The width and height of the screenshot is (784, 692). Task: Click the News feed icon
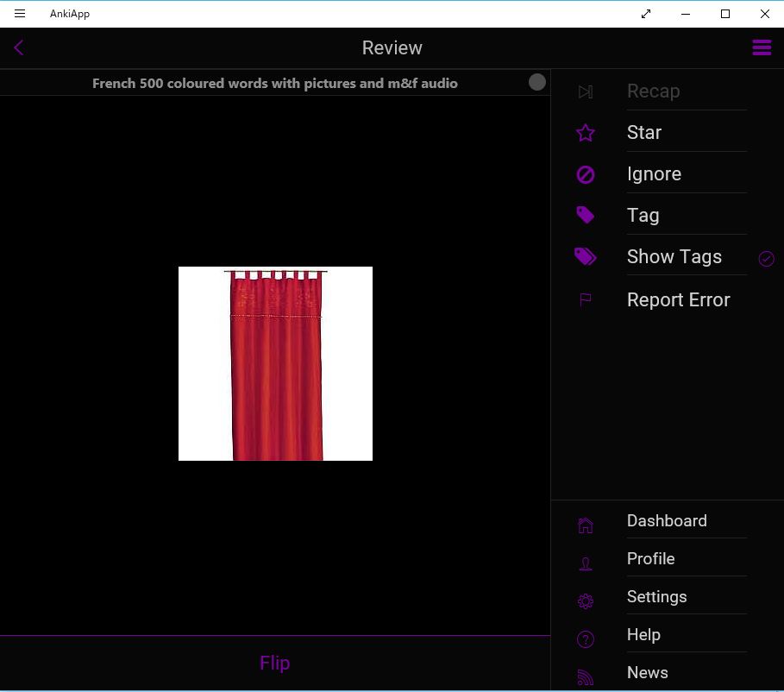[586, 676]
